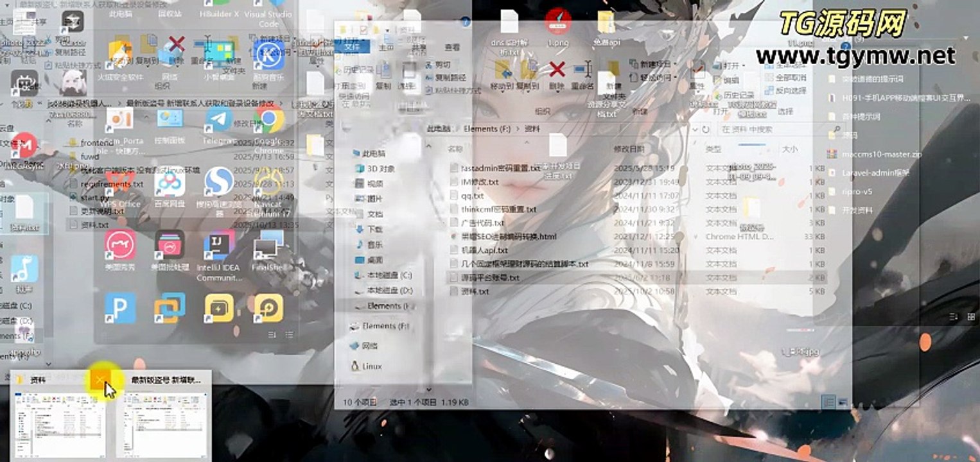The width and height of the screenshot is (980, 462).
Task: Open the Telegram desktop shortcut
Action: click(x=219, y=125)
